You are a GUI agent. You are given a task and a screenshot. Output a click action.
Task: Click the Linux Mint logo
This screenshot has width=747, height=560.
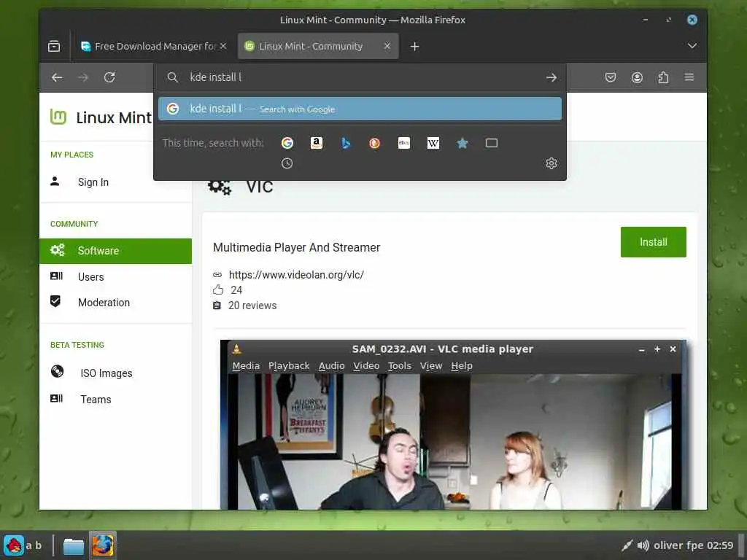(101, 117)
